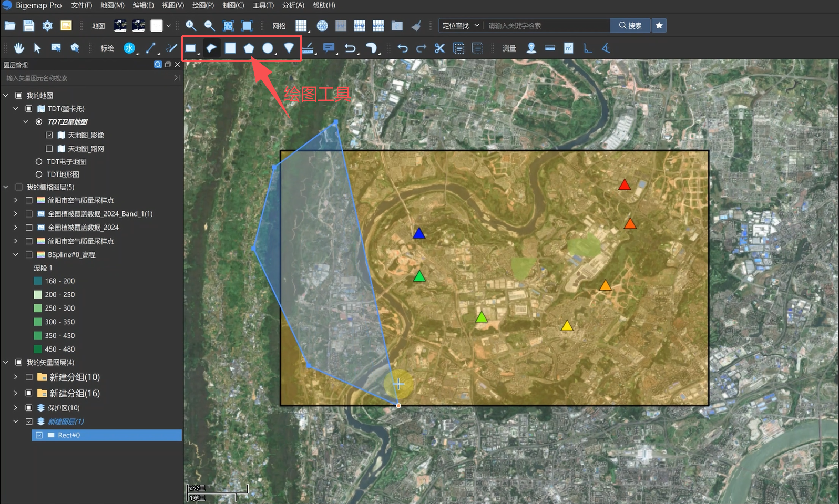The image size is (839, 504).
Task: Toggle the 我的栅格图层(5) checkbox
Action: click(19, 187)
